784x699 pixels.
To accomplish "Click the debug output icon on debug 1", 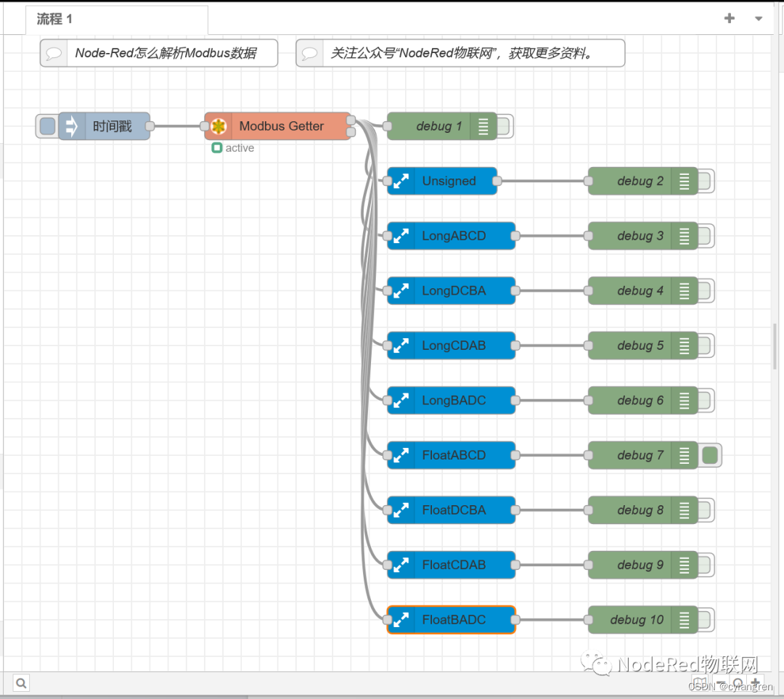I will 483,126.
